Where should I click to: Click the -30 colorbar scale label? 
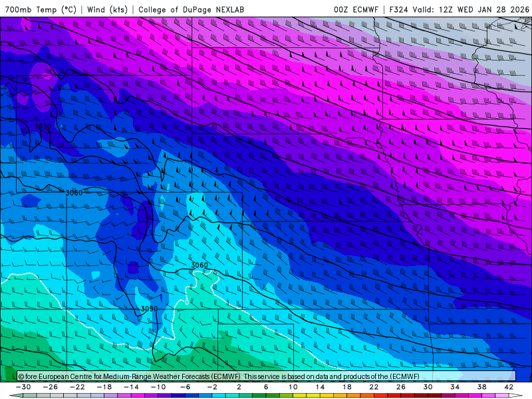[23, 387]
